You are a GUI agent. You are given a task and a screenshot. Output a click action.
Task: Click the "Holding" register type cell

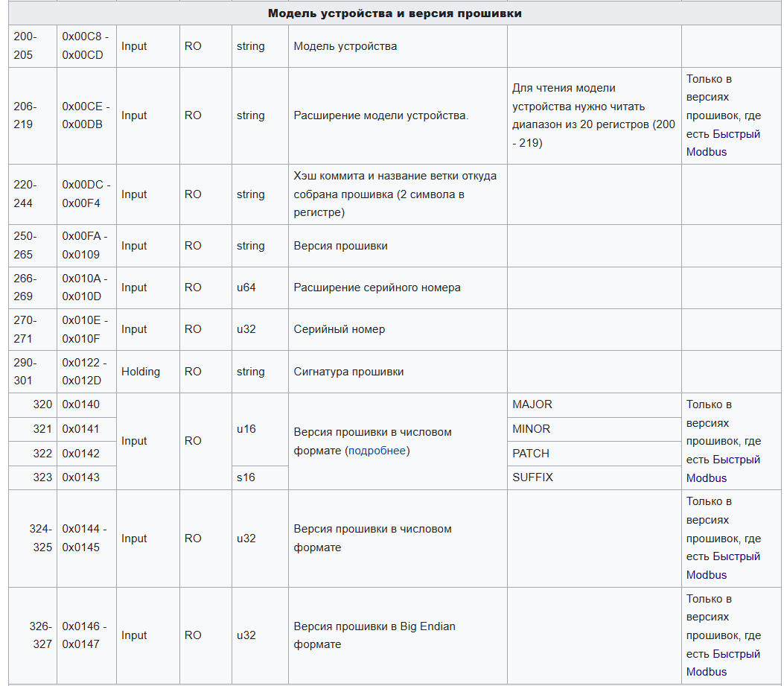[141, 372]
